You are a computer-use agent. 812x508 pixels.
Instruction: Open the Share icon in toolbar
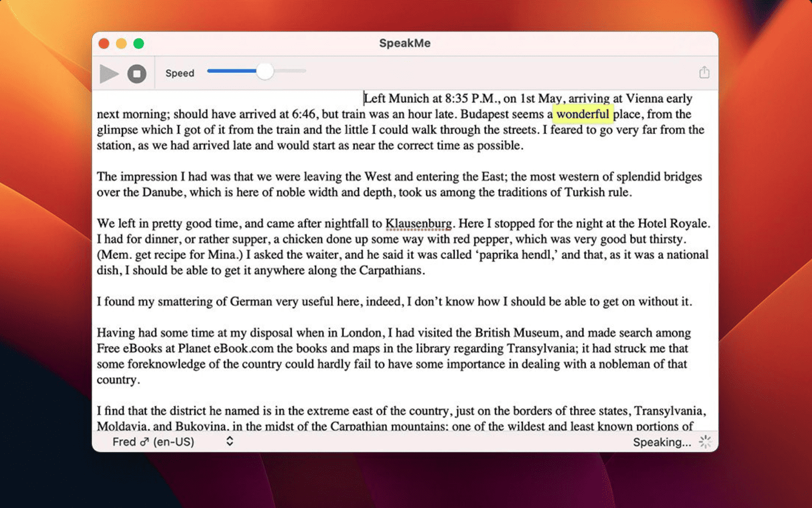click(x=704, y=72)
